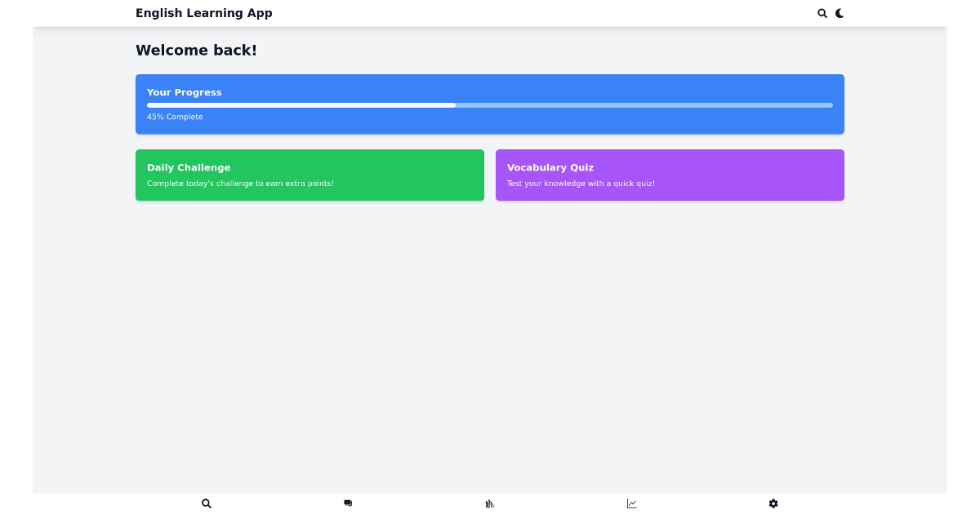Open the library icon in the bottom bar
The width and height of the screenshot is (980, 514).
coord(490,503)
